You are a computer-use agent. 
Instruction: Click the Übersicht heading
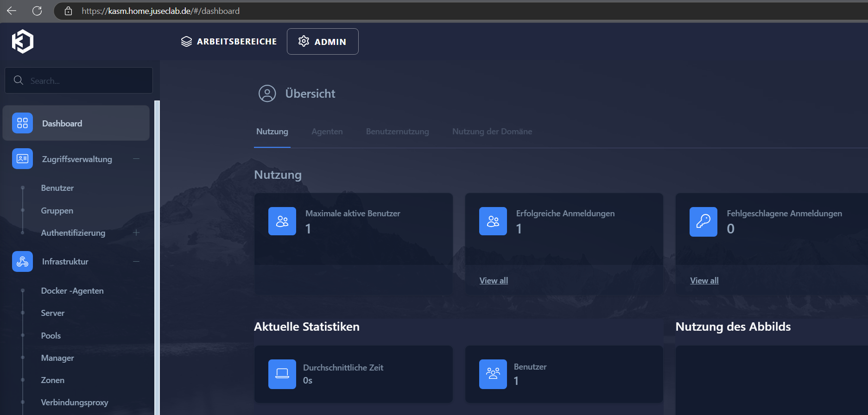[310, 94]
